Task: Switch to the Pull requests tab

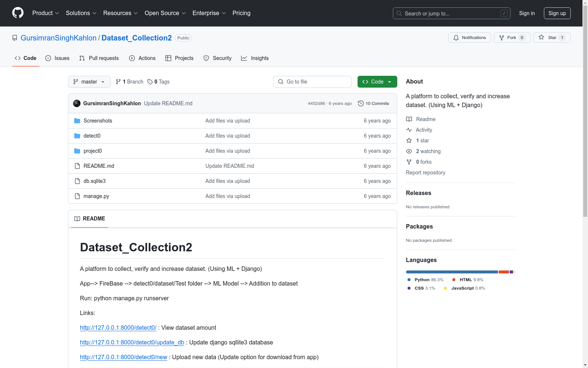Action: point(99,58)
